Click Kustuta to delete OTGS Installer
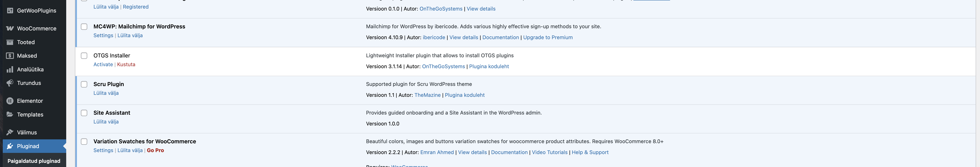The width and height of the screenshot is (980, 167). pos(126,64)
